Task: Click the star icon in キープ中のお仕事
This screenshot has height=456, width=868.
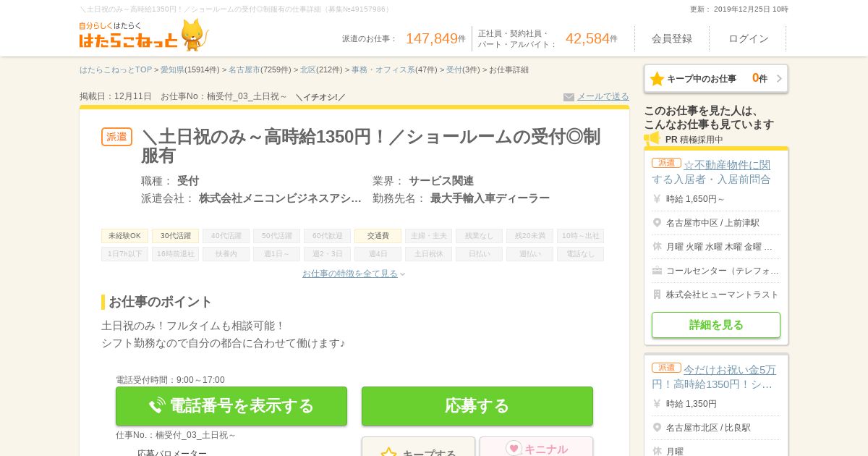Action: 657,79
